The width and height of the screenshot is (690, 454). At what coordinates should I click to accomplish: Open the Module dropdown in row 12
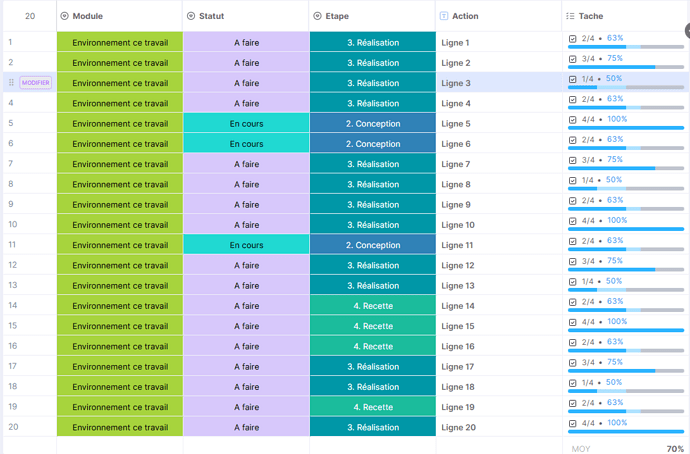120,265
